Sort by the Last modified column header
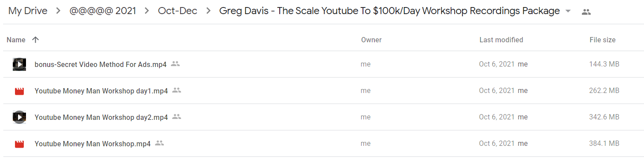The image size is (644, 167). tap(501, 40)
